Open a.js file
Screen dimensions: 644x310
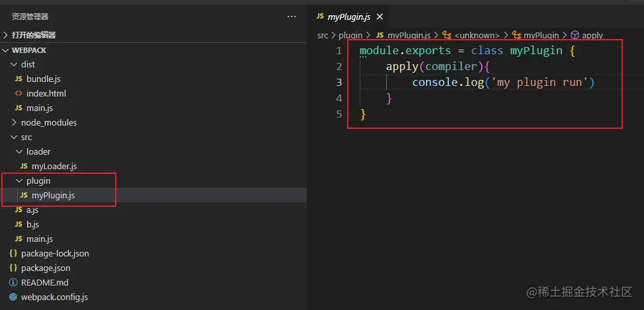pos(153,210)
